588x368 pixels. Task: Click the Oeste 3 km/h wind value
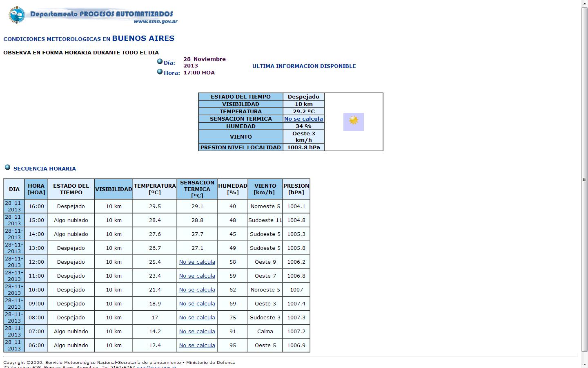(303, 137)
